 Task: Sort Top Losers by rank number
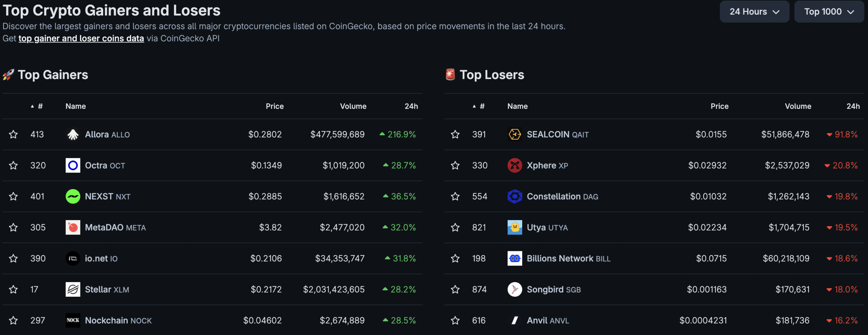[479, 106]
